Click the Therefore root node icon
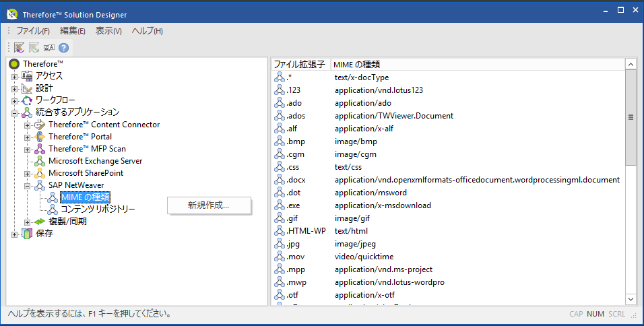The image size is (644, 326). tap(14, 63)
